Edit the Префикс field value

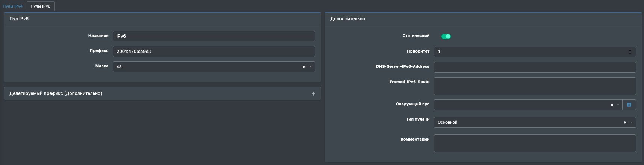[x=214, y=51]
